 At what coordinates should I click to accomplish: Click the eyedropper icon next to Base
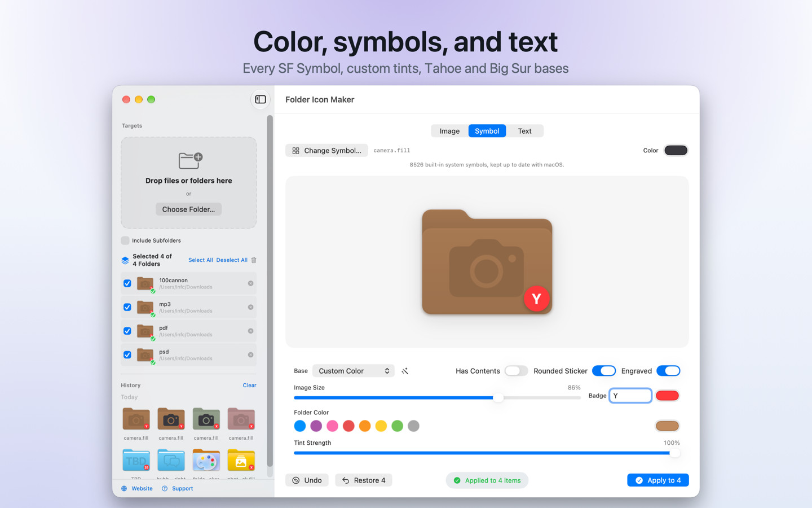[x=405, y=371]
